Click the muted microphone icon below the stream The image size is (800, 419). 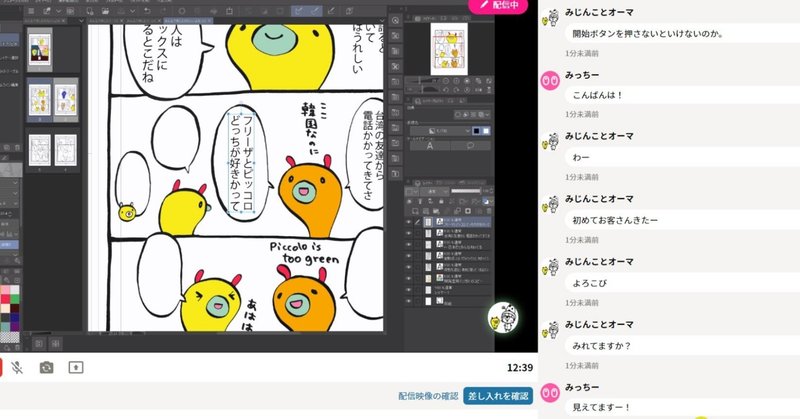point(17,367)
